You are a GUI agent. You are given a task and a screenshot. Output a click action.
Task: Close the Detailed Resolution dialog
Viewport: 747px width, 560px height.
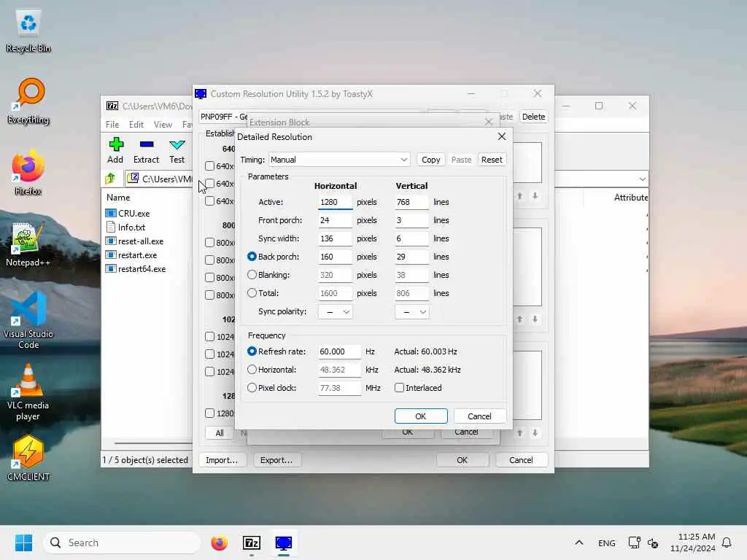(x=502, y=136)
